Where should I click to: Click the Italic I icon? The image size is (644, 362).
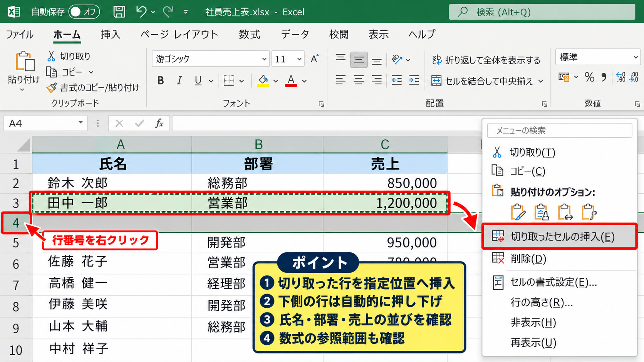[x=179, y=81]
